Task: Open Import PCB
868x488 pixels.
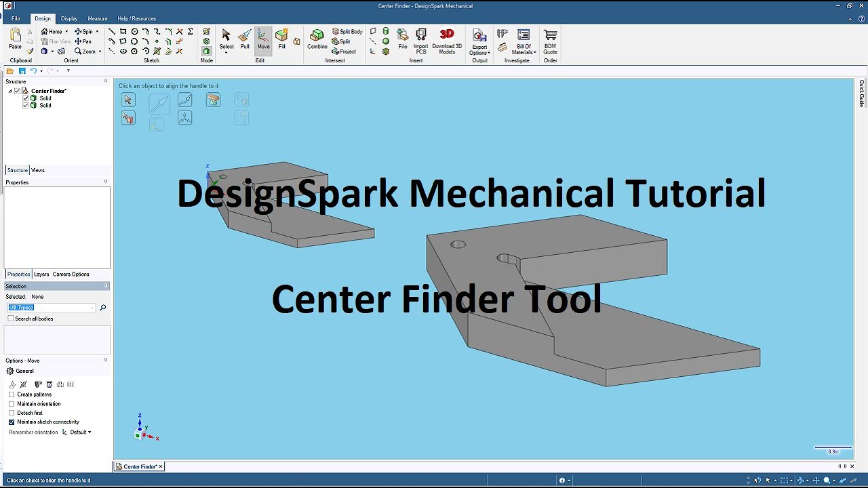Action: pyautogui.click(x=420, y=41)
